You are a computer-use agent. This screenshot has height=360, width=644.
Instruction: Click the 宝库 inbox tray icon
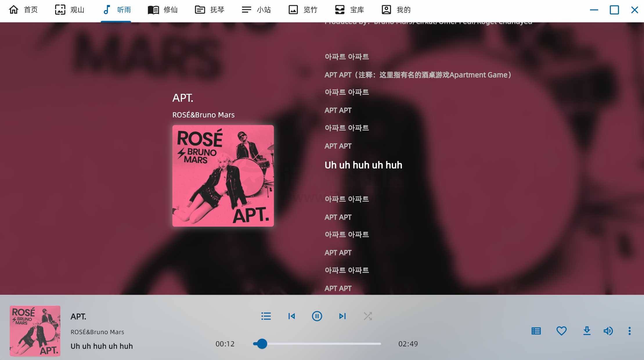pyautogui.click(x=340, y=10)
